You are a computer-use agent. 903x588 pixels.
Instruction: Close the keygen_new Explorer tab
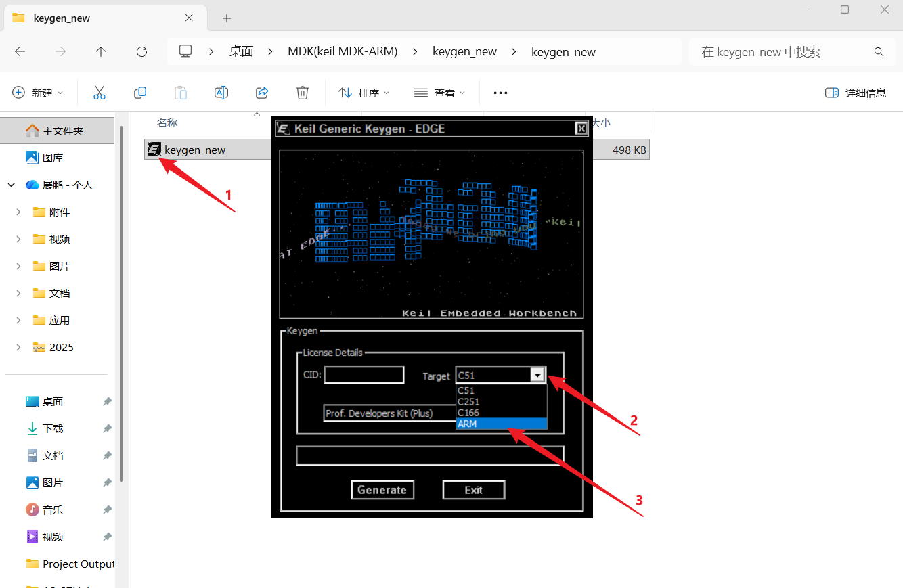coord(190,18)
